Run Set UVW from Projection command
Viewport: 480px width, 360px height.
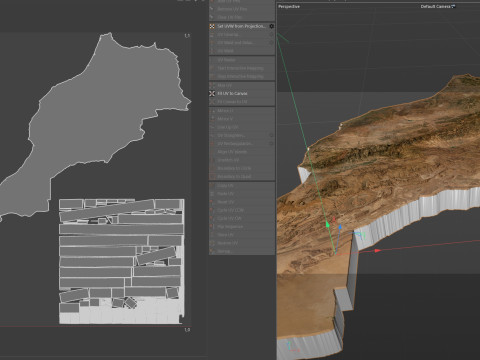(242, 26)
